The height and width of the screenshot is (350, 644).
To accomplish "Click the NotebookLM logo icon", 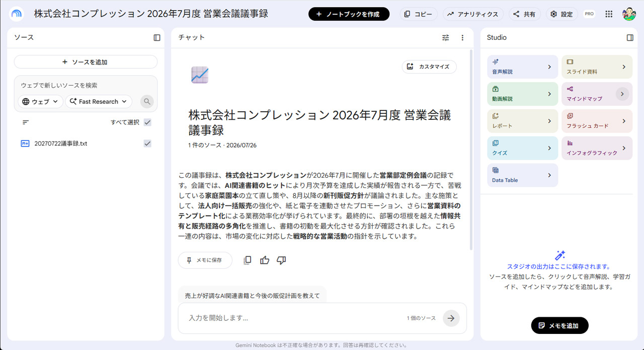I will 17,14.
